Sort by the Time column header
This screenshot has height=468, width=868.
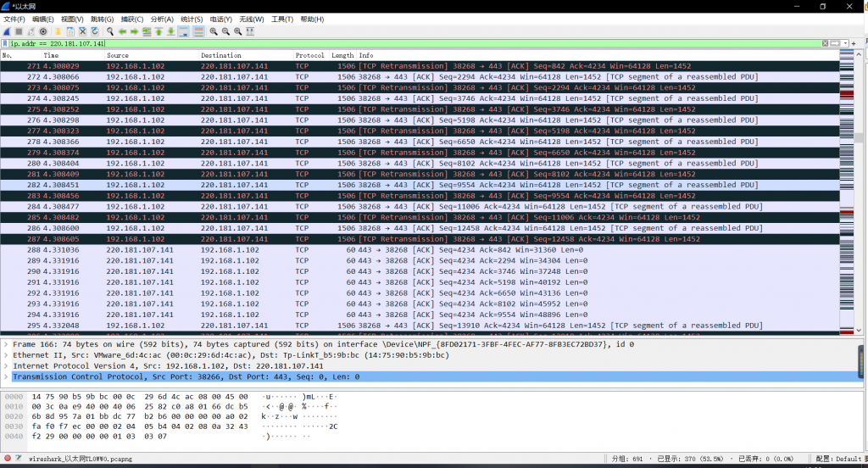coord(73,55)
